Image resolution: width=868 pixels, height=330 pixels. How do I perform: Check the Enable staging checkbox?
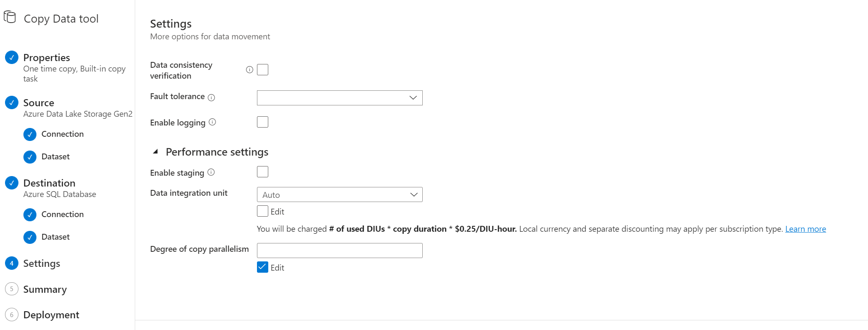tap(262, 172)
